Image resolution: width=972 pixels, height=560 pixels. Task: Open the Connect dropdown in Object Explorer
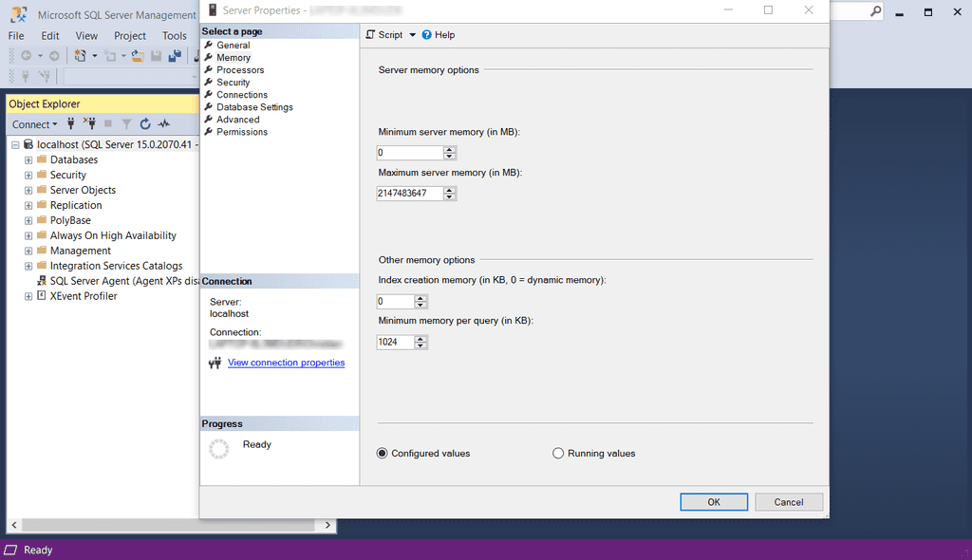coord(34,123)
